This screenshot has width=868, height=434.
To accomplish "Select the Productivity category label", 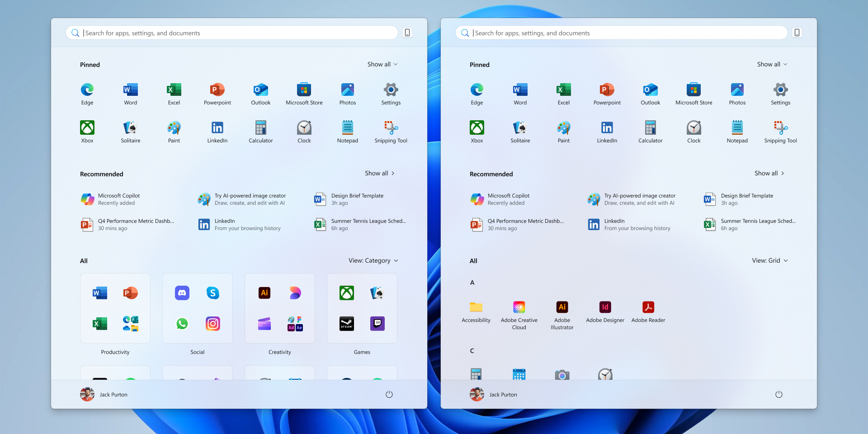I will (115, 352).
